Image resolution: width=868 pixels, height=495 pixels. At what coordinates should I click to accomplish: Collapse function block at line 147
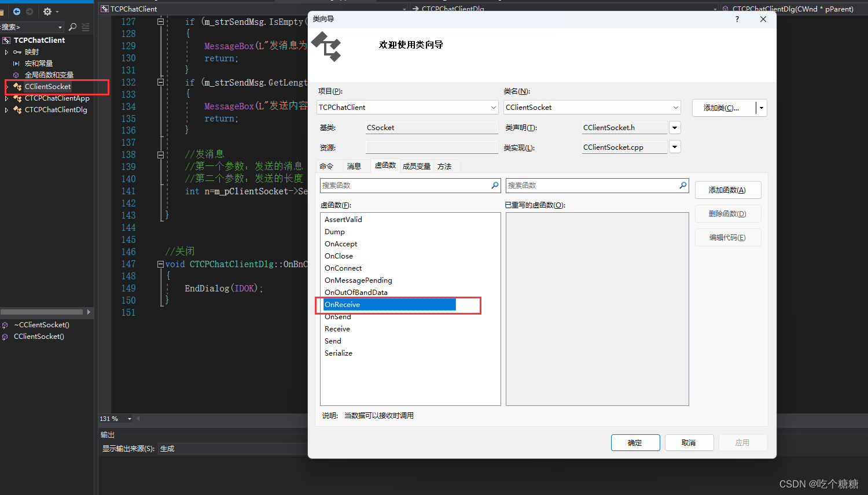160,264
